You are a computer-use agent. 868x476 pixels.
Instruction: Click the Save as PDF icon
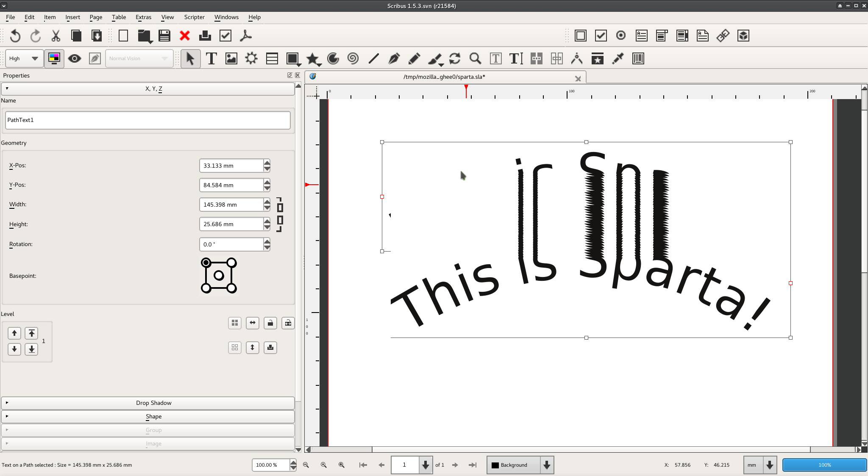(x=246, y=36)
